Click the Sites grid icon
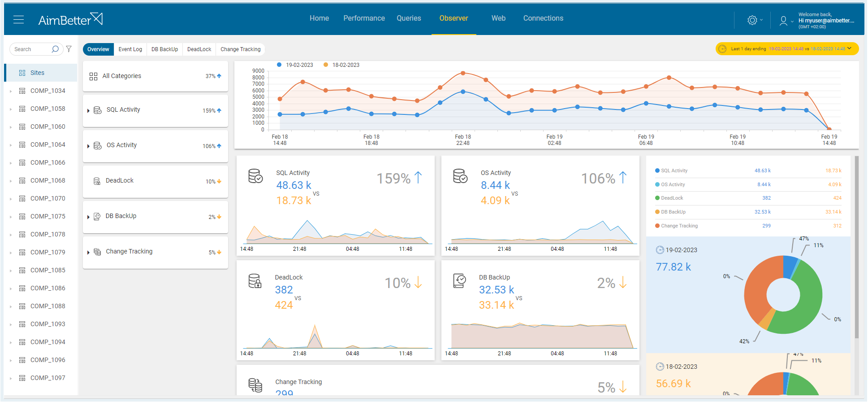Screen dimensions: 868x402 pyautogui.click(x=22, y=73)
